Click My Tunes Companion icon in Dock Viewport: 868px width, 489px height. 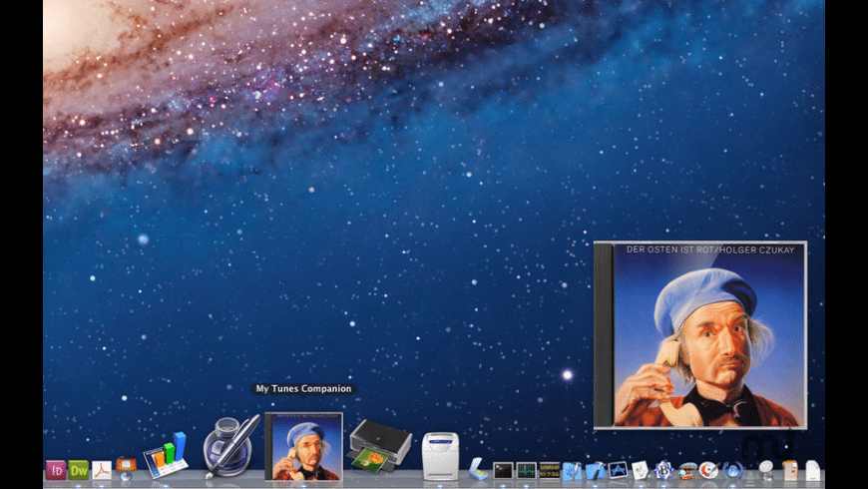point(304,446)
